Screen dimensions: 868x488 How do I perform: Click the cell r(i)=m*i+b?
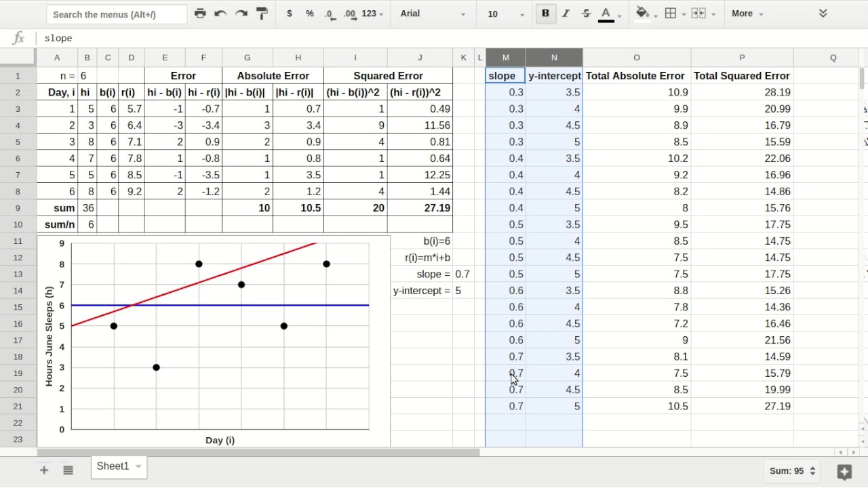pos(421,258)
